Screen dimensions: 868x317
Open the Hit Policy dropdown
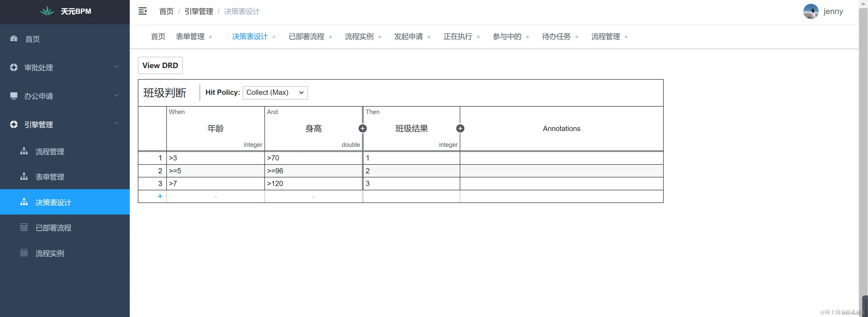(275, 93)
